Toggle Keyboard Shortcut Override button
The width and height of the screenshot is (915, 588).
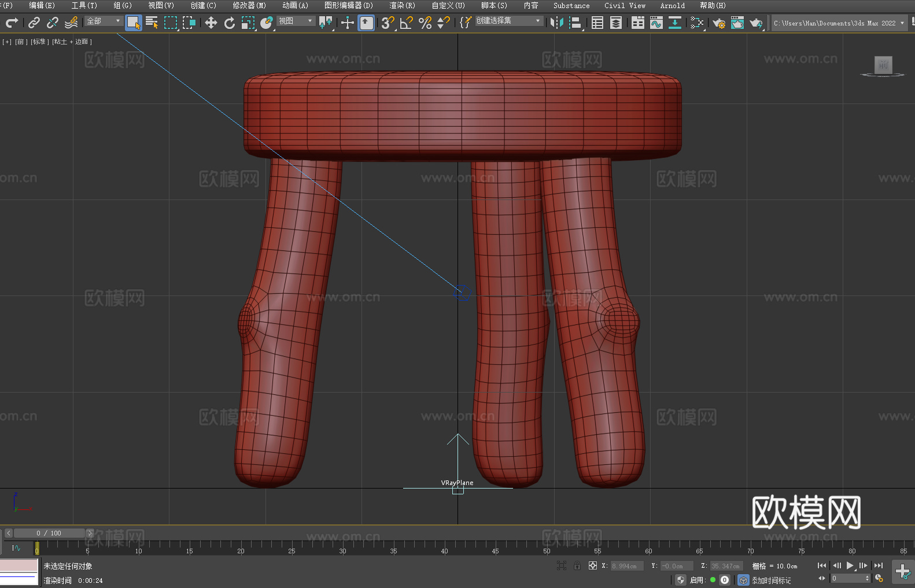[x=366, y=23]
